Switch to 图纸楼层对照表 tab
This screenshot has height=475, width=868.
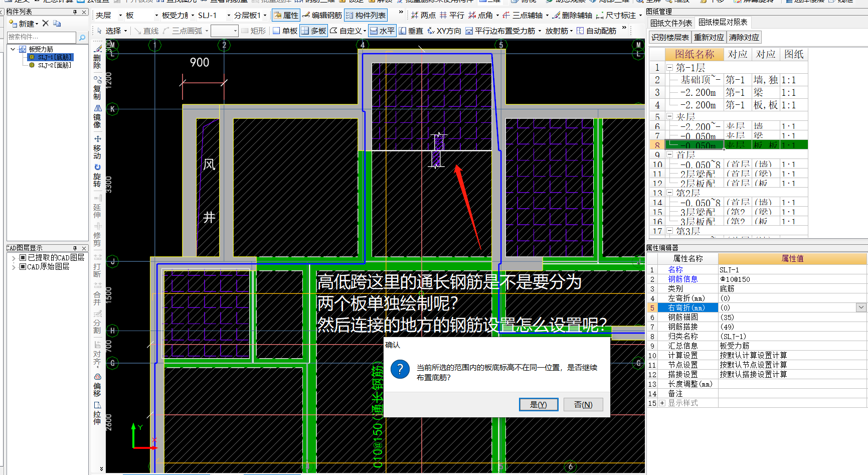723,22
